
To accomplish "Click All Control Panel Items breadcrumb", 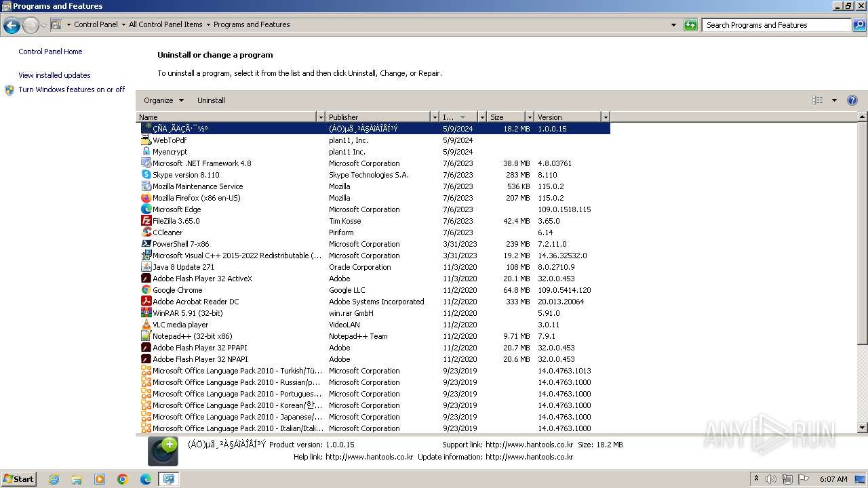I will pyautogui.click(x=165, y=24).
